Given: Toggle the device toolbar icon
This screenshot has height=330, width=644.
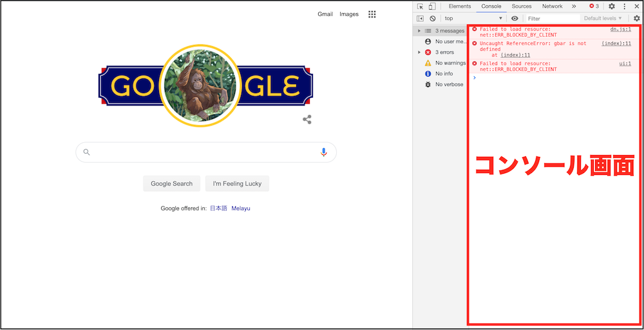Looking at the screenshot, I should [432, 6].
